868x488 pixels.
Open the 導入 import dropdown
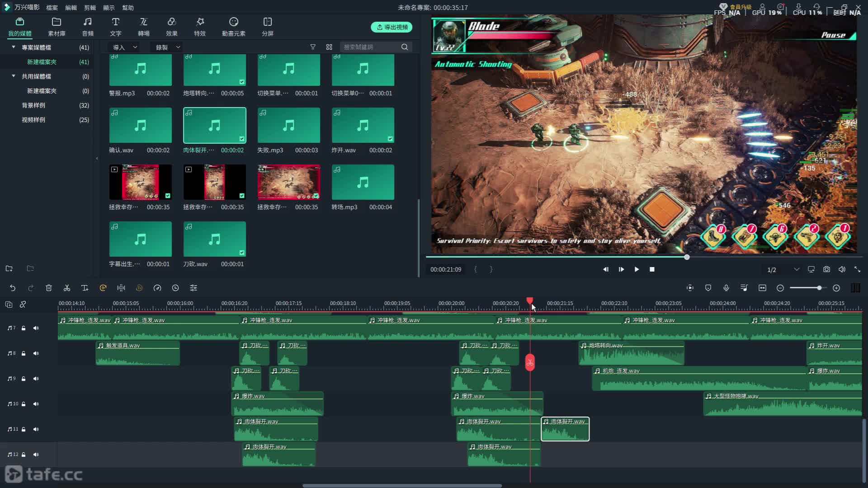[125, 47]
